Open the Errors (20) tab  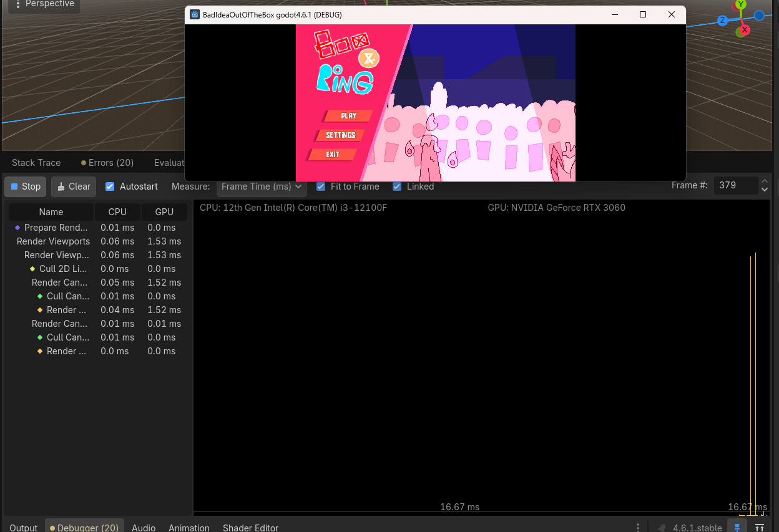click(107, 163)
